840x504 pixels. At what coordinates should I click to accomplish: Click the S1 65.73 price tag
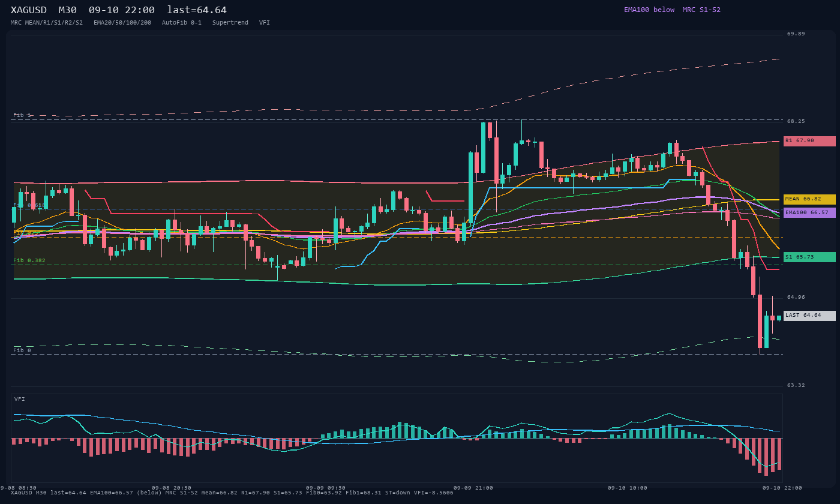(809, 257)
